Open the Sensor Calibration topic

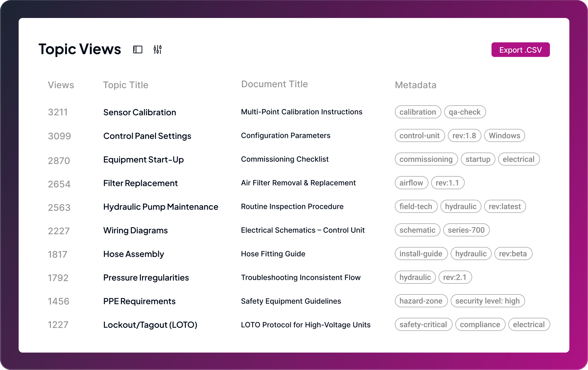pos(140,112)
